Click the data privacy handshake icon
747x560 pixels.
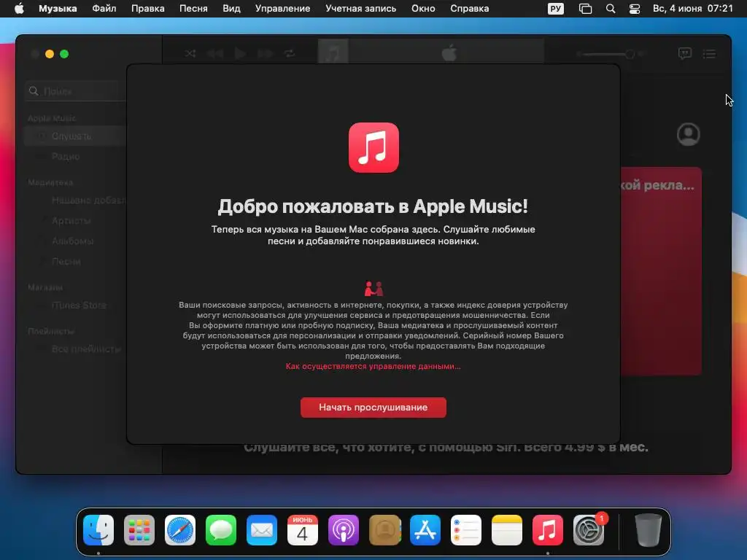pos(373,289)
